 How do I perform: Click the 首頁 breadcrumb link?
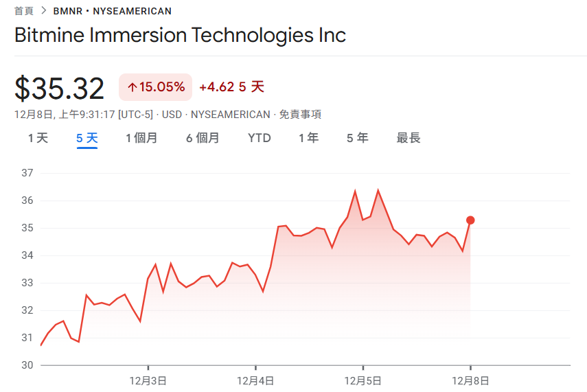click(x=24, y=11)
